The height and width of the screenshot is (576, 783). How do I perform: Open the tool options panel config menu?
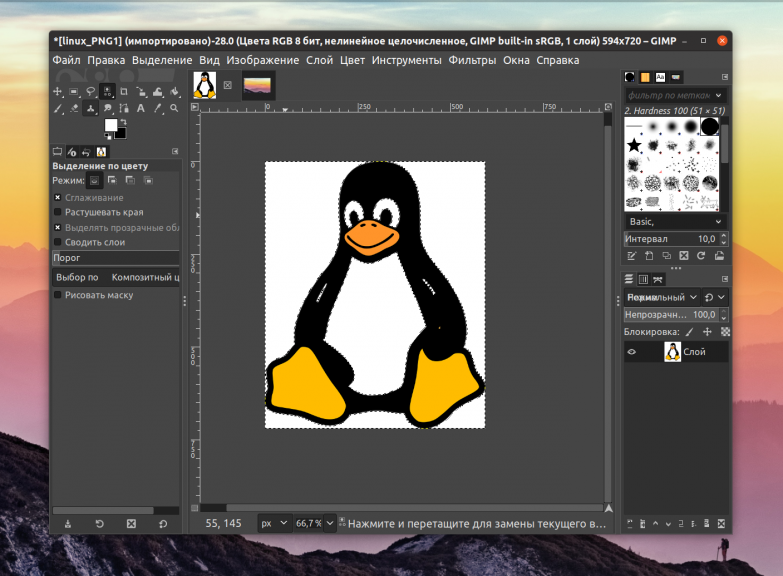tap(175, 151)
